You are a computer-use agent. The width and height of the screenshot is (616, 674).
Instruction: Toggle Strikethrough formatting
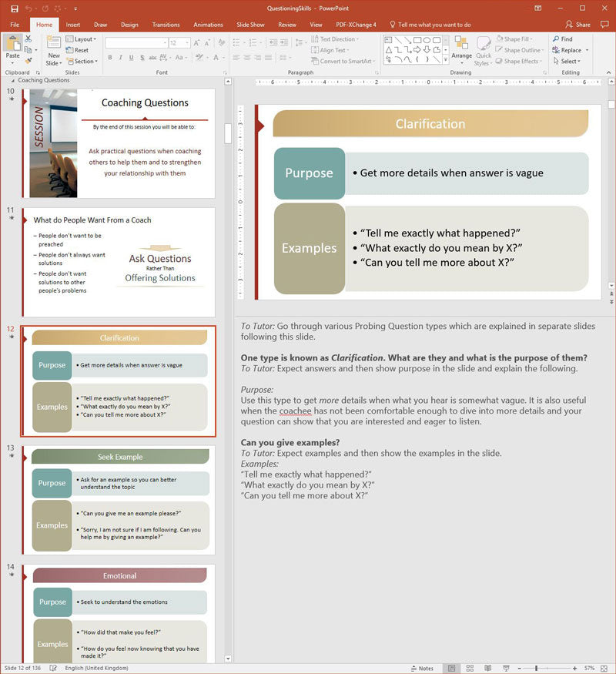pyautogui.click(x=152, y=57)
